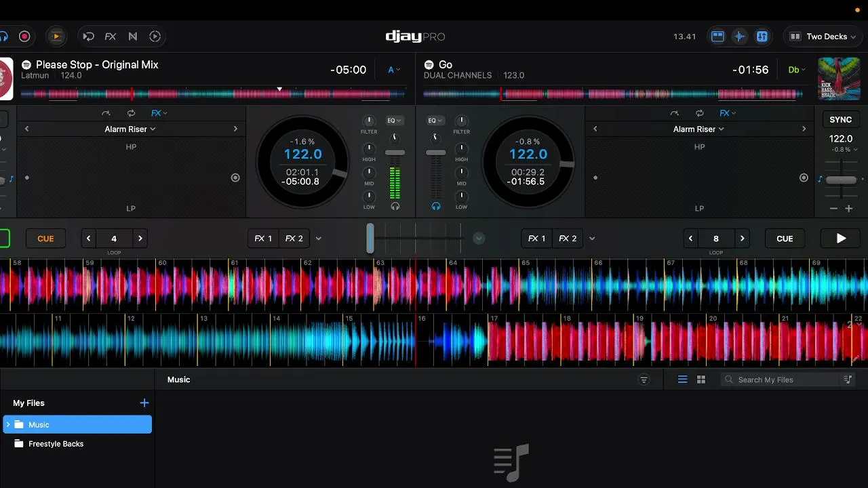Expand deck 2 FX chevron beside FX 2
868x488 pixels.
point(592,239)
